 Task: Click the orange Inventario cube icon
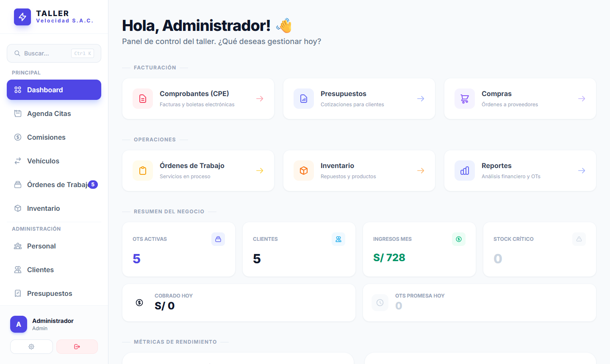click(304, 171)
